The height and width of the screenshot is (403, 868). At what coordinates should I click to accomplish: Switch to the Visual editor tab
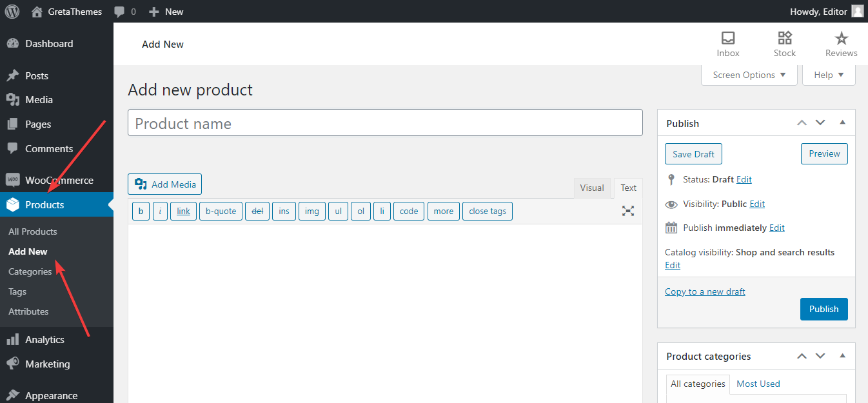click(592, 188)
